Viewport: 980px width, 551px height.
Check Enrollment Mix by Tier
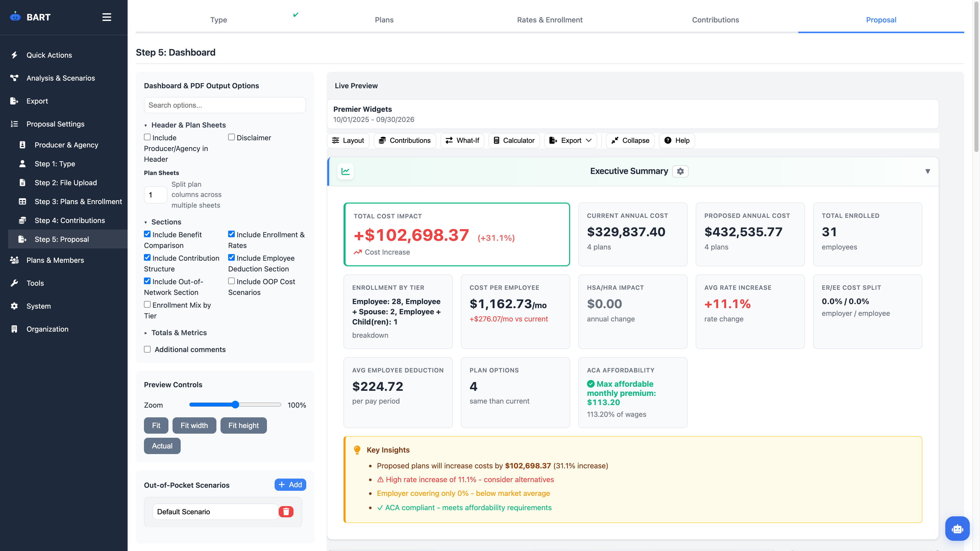pyautogui.click(x=147, y=305)
